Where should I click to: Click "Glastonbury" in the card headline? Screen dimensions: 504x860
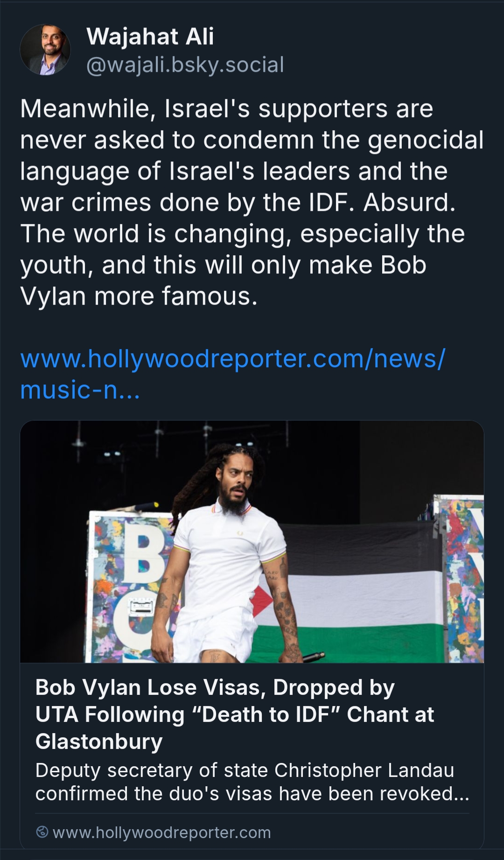pyautogui.click(x=99, y=741)
